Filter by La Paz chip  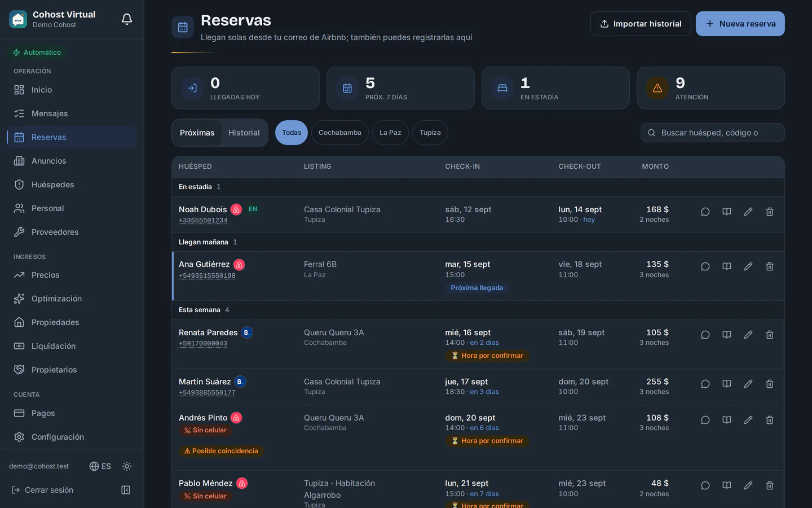[390, 133]
